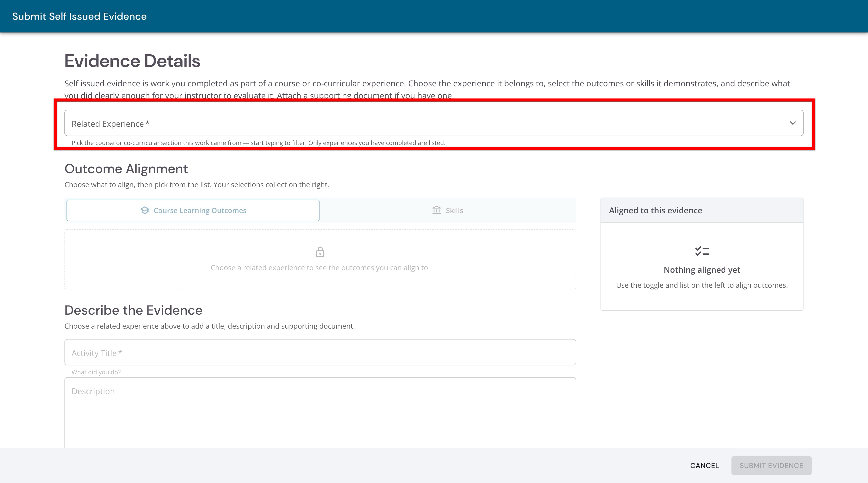Click the graduation cap icon
The height and width of the screenshot is (483, 868).
(145, 210)
